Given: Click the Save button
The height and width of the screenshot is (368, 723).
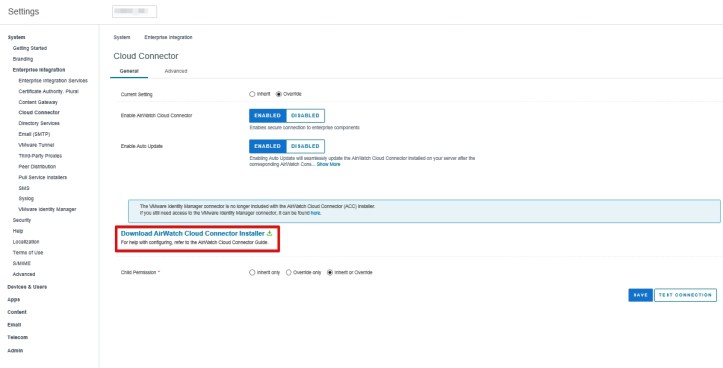Looking at the screenshot, I should pos(640,295).
